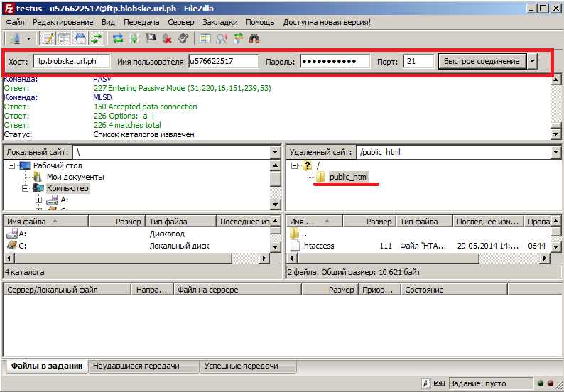Toggle local directory tree display
Image resolution: width=564 pixels, height=392 pixels.
(x=64, y=38)
